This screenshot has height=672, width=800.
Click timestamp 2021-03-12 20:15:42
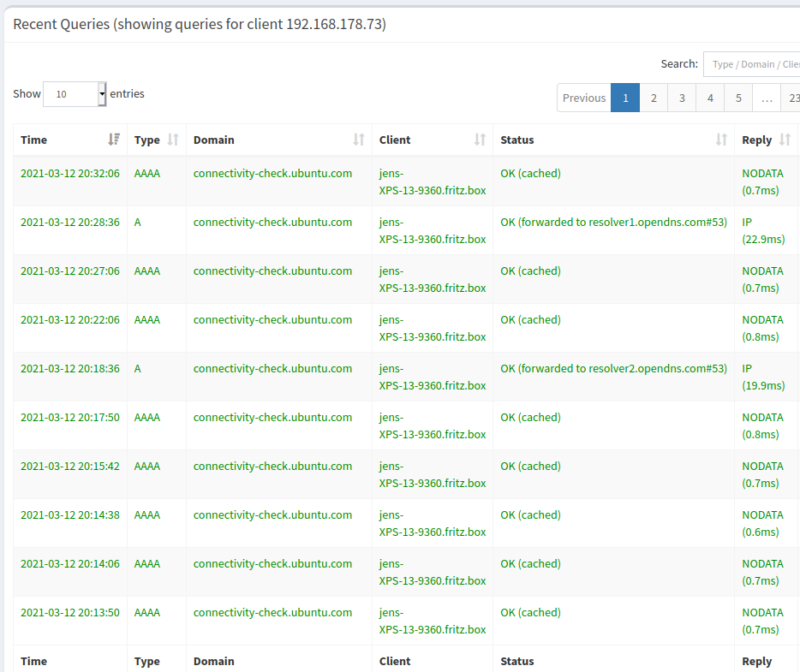click(70, 466)
